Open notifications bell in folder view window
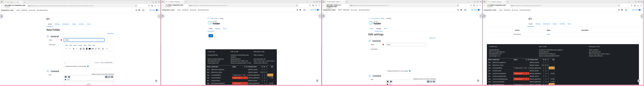The width and height of the screenshot is (644, 86). (297, 10)
